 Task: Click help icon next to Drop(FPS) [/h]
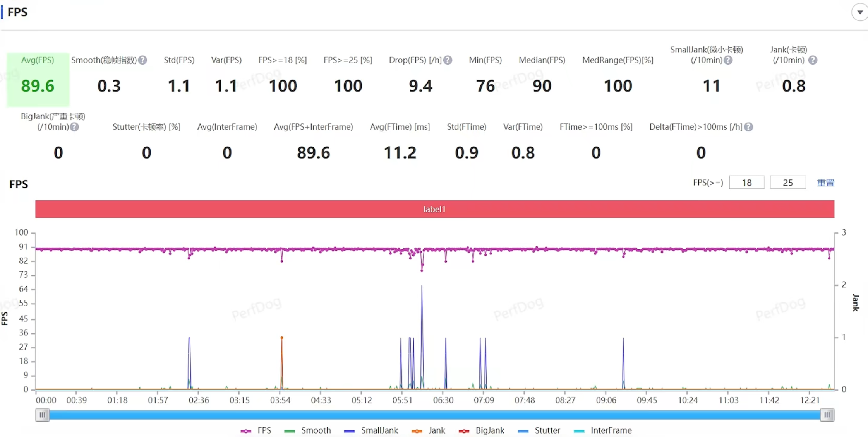(448, 60)
